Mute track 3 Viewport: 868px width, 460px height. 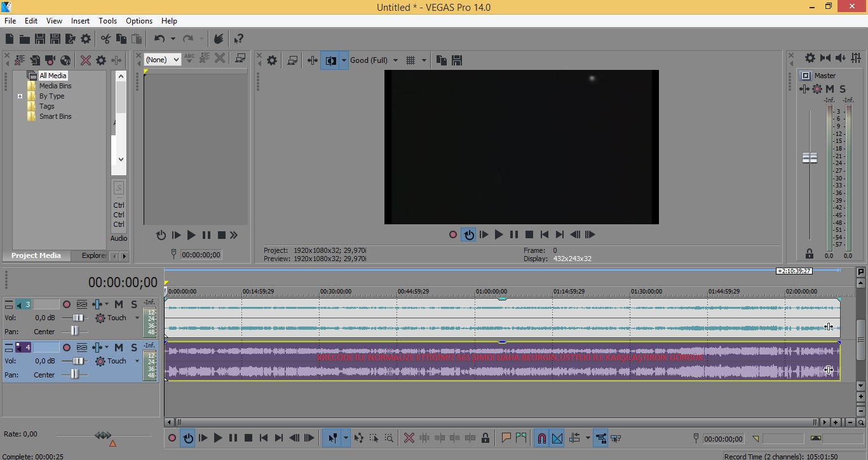(x=119, y=304)
